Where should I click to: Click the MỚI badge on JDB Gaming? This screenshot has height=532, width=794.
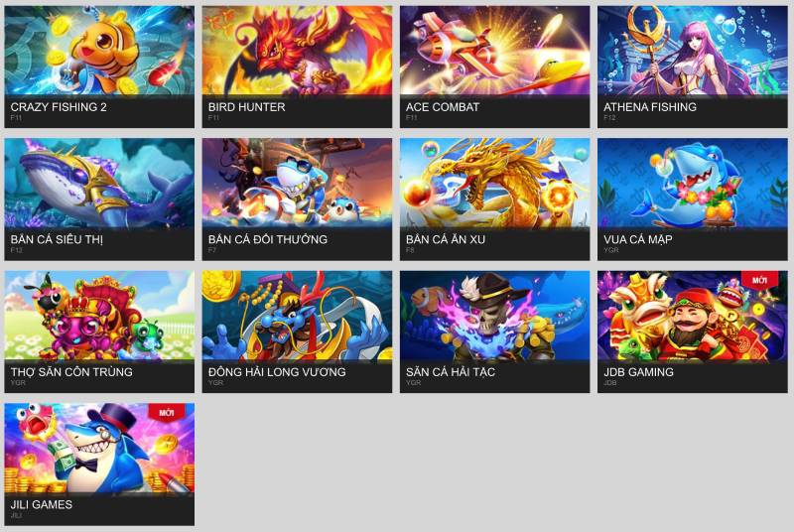point(759,280)
